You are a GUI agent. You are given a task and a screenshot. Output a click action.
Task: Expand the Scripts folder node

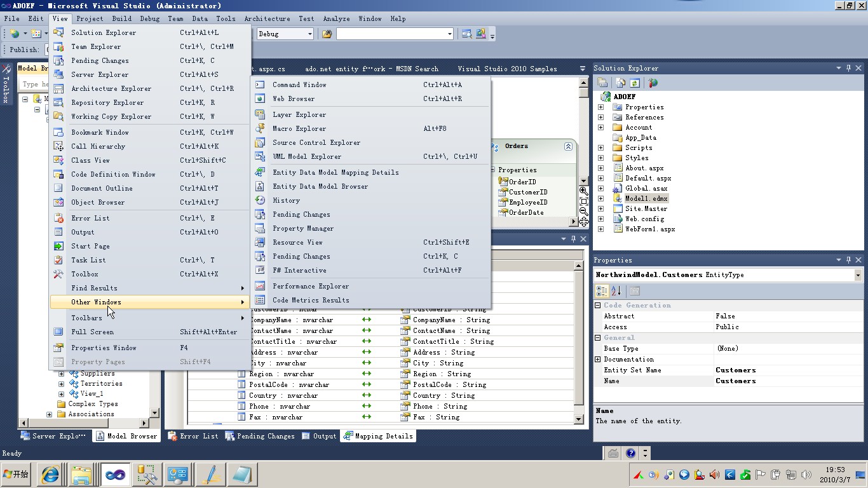(x=600, y=147)
